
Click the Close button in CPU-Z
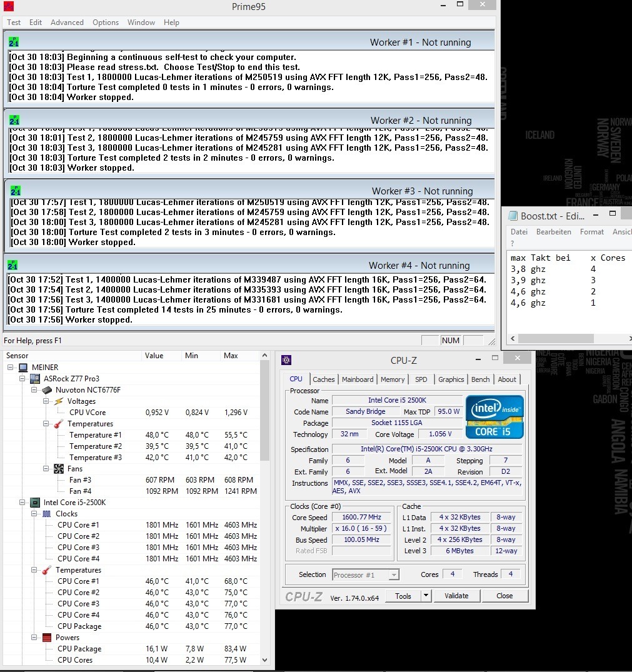(504, 596)
